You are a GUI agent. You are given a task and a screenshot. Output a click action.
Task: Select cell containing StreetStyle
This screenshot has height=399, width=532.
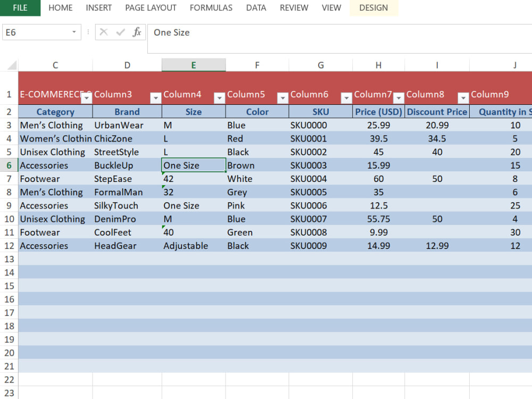point(127,152)
